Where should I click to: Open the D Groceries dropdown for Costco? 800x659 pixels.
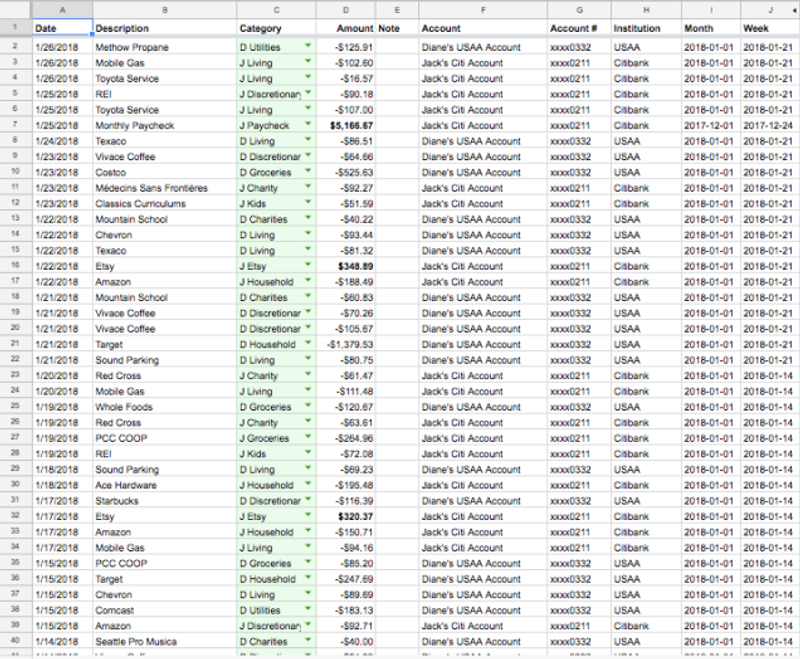pos(307,173)
